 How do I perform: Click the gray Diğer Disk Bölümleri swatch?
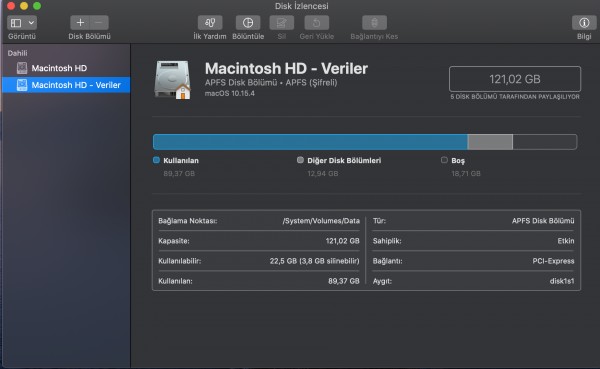pyautogui.click(x=300, y=160)
